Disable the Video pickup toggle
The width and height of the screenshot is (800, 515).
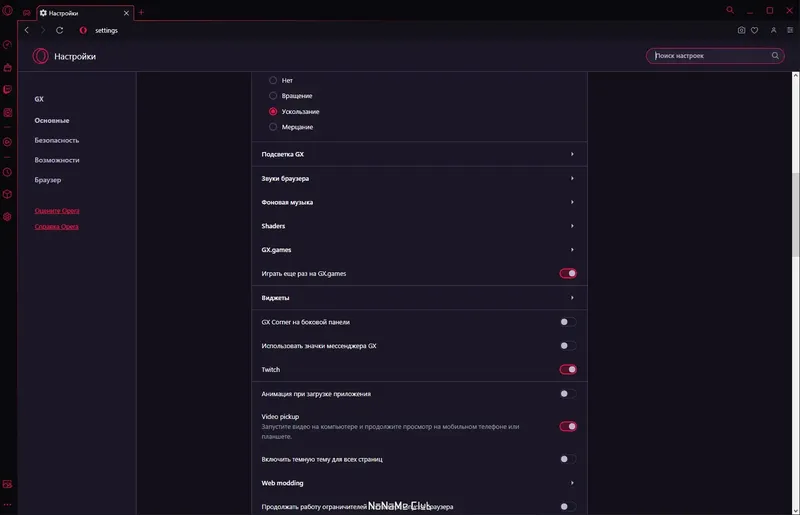(568, 426)
